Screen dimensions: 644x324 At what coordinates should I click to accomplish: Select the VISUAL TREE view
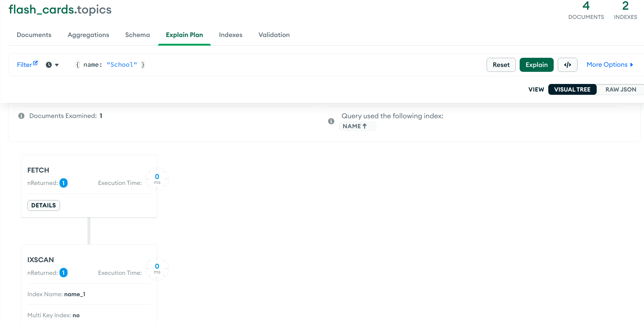(572, 89)
